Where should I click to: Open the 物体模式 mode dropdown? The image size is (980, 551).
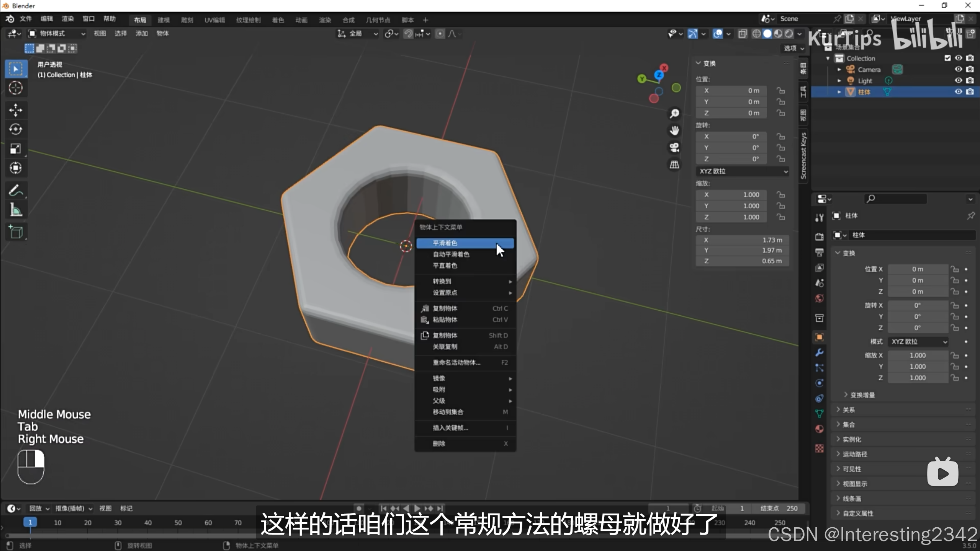coord(57,34)
